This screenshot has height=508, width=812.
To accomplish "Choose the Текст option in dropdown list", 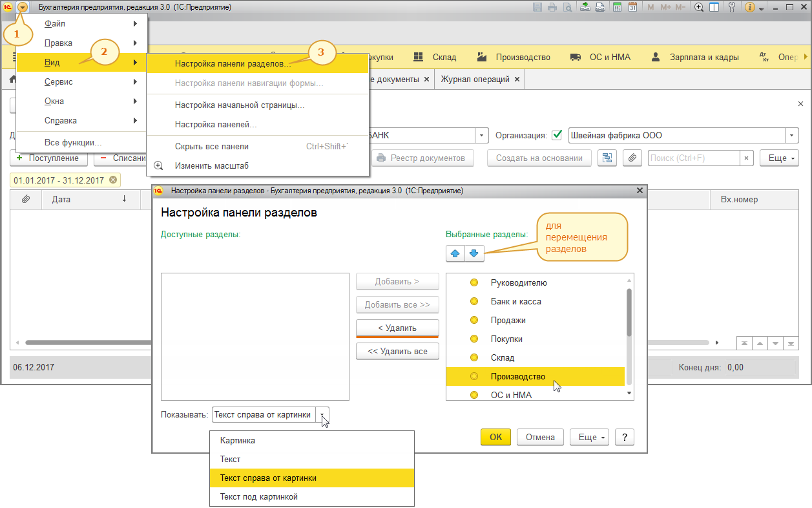I will click(311, 459).
